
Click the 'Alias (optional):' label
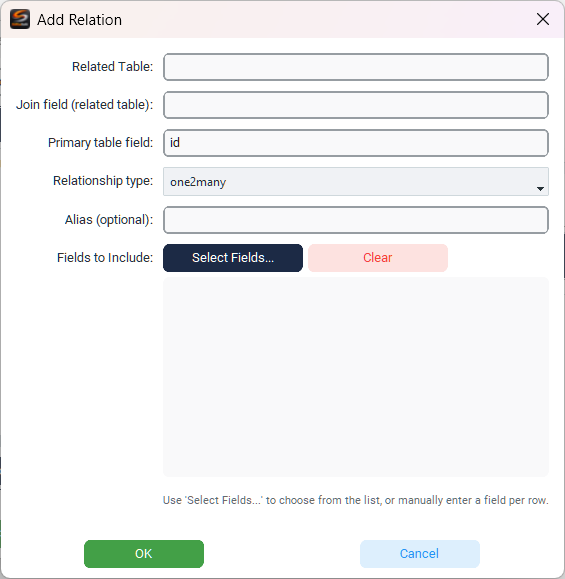[109, 220]
